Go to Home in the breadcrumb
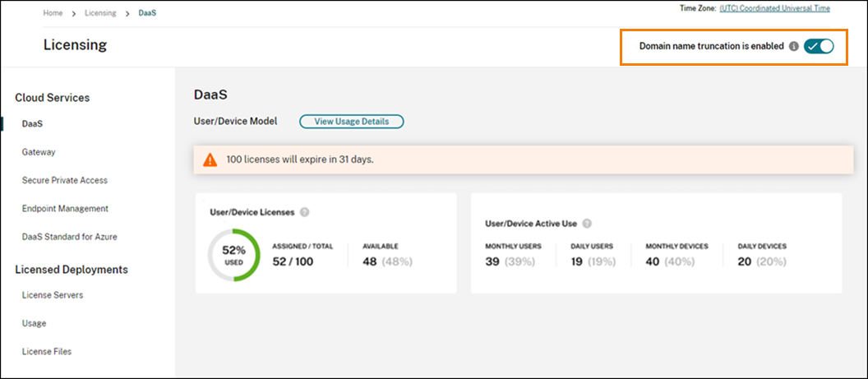 coord(53,14)
